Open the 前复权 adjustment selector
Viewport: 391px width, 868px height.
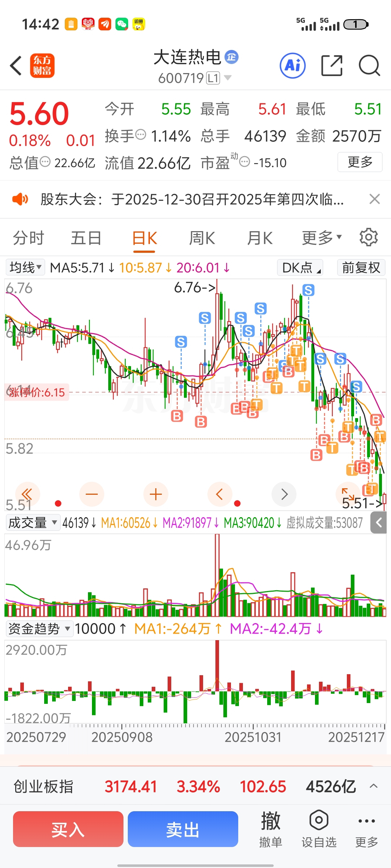[x=361, y=268]
